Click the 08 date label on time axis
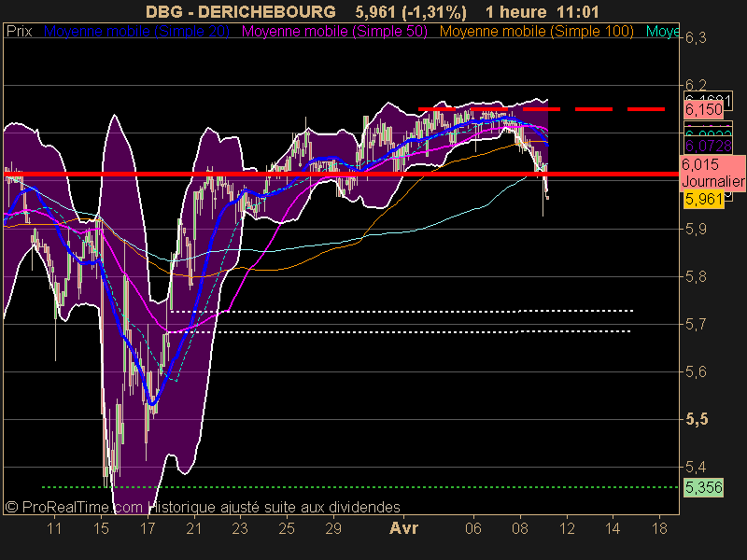 tap(520, 528)
